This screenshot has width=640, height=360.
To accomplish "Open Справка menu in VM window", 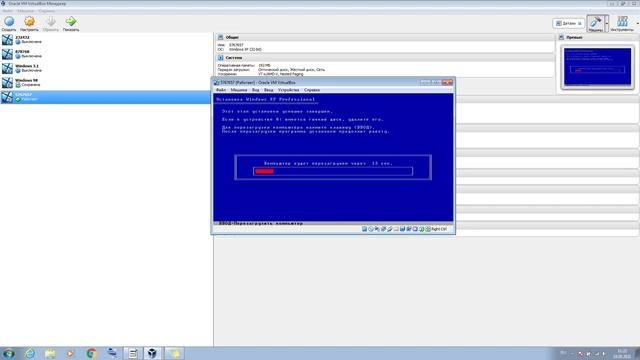I will coord(312,90).
